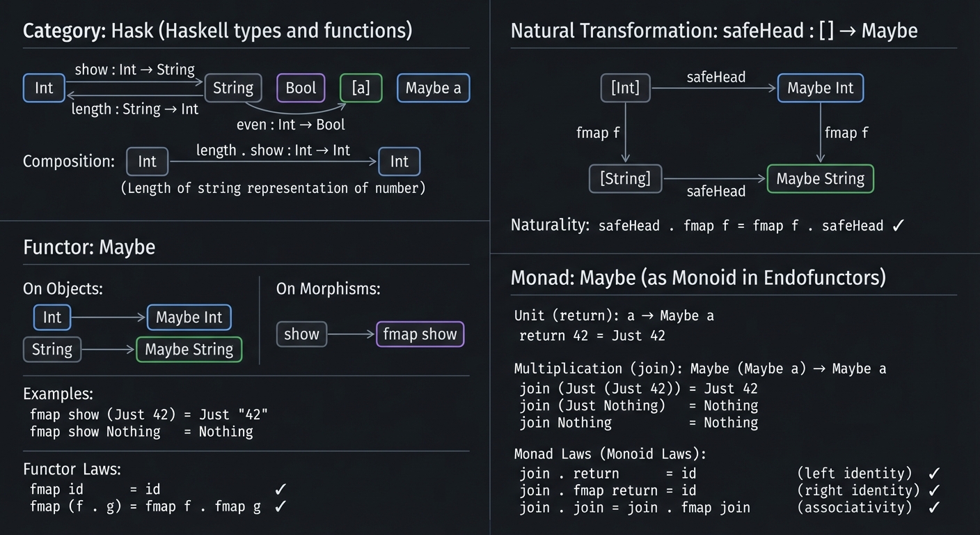980x535 pixels.
Task: Click the show : Int → String morphism label
Action: (135, 69)
